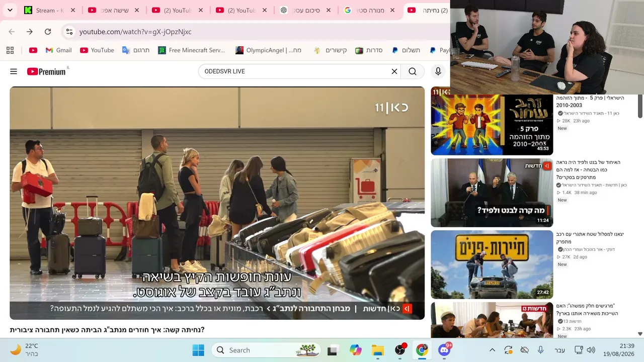The height and width of the screenshot is (362, 644).
Task: Clear the ODEDSVR LIVE search query
Action: (x=394, y=71)
